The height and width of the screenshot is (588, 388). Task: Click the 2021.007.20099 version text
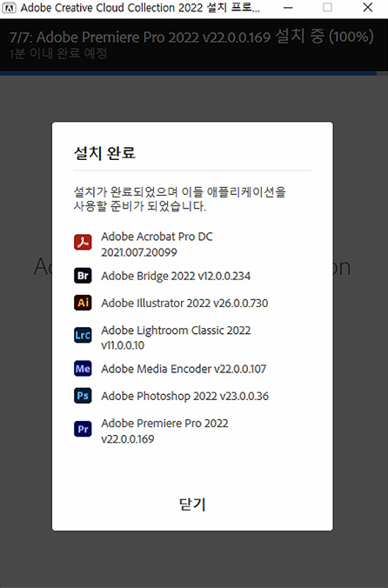point(139,252)
